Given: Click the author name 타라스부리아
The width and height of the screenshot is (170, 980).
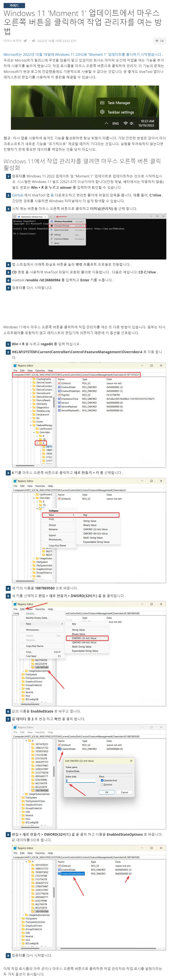Looking at the screenshot, I should [13, 41].
